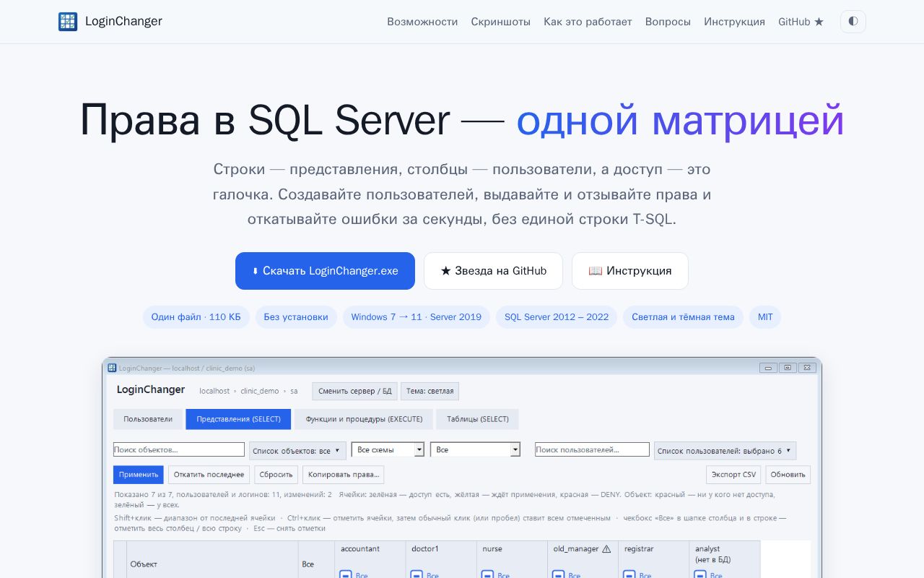924x578 pixels.
Task: Open the Возможности nav link
Action: click(x=422, y=22)
